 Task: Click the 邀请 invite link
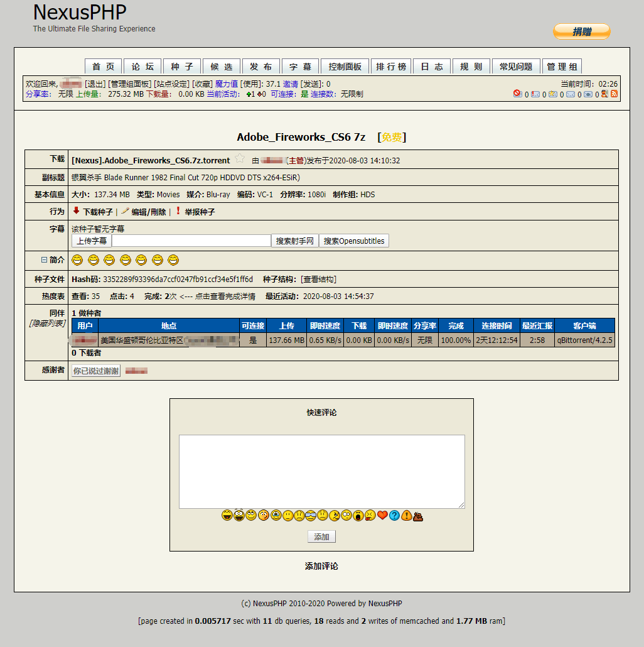(290, 84)
